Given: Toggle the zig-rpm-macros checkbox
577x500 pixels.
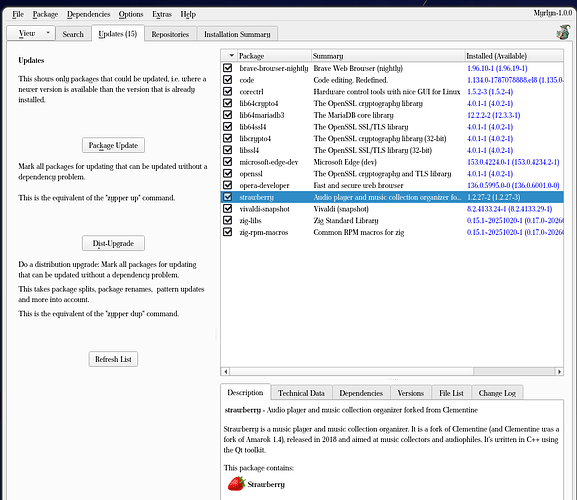Looking at the screenshot, I should tap(227, 232).
